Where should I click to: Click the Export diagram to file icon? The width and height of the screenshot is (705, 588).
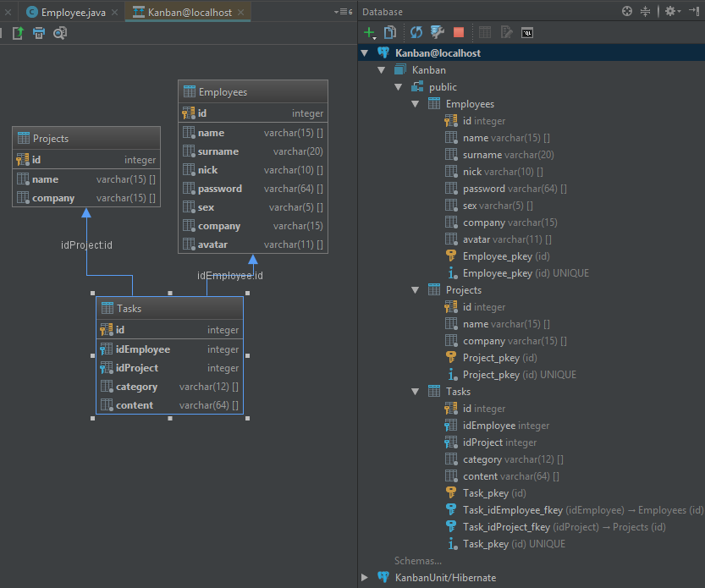[18, 33]
